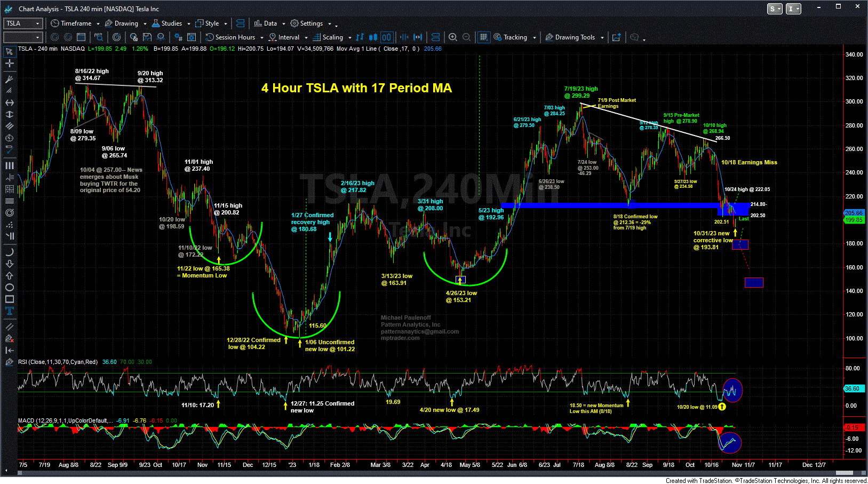Click the arrow-to-bar icon in drawing sidebar

point(9,350)
